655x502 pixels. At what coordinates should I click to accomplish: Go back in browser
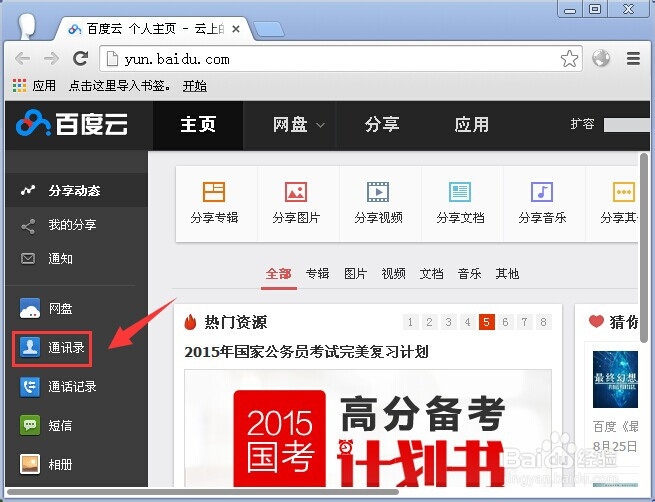point(22,59)
